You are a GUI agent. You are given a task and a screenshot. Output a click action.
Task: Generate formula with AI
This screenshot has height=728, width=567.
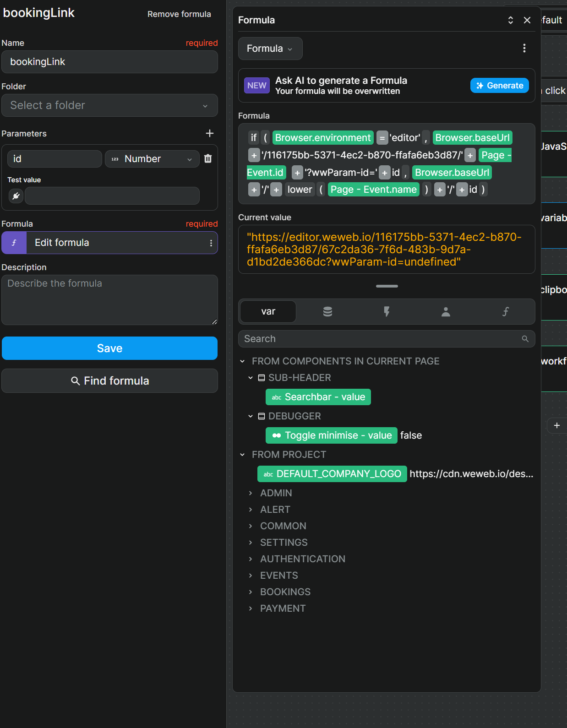coord(500,86)
